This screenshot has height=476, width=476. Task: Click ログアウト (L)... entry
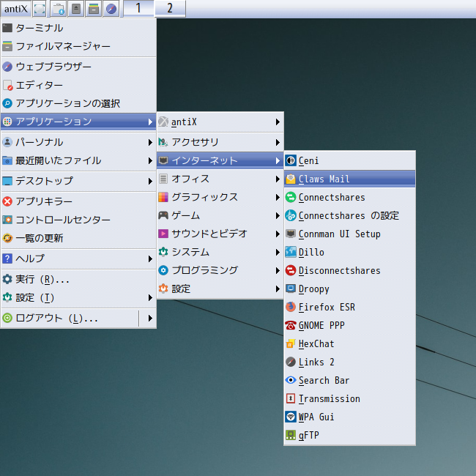(x=70, y=318)
